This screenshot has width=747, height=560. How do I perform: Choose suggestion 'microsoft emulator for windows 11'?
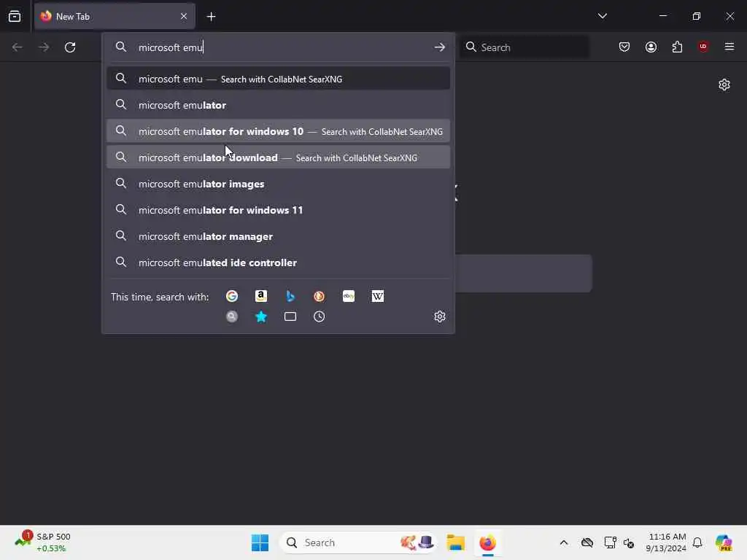click(278, 209)
